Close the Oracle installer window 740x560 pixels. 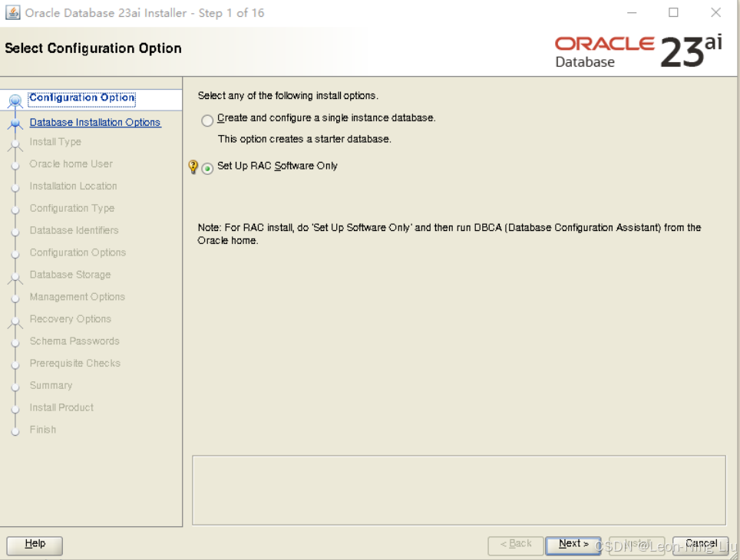pos(716,13)
